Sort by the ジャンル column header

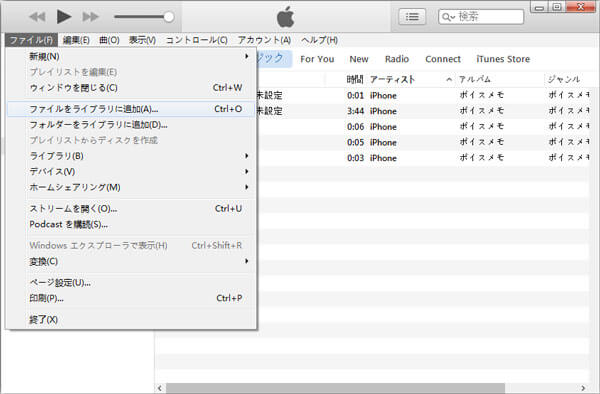564,79
